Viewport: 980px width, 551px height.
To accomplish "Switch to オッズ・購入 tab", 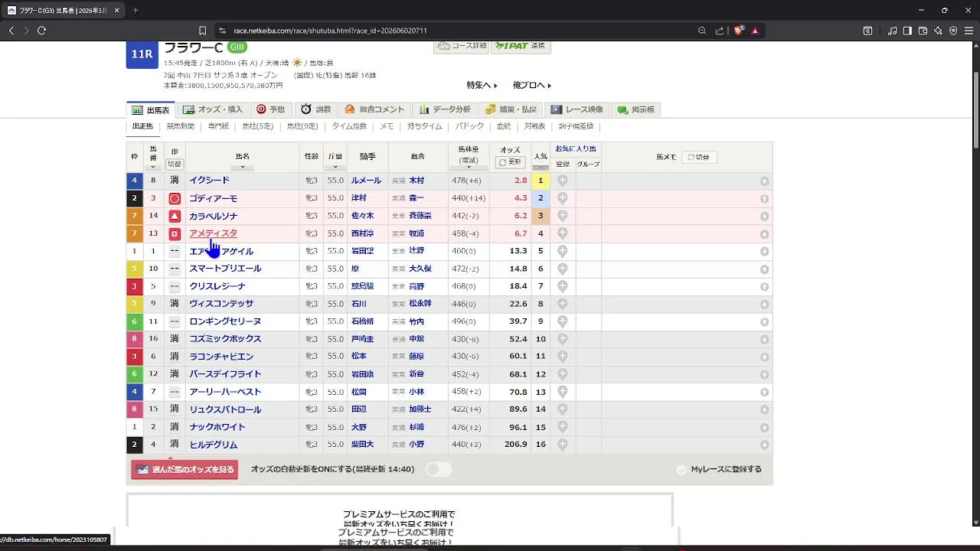I will tap(212, 109).
